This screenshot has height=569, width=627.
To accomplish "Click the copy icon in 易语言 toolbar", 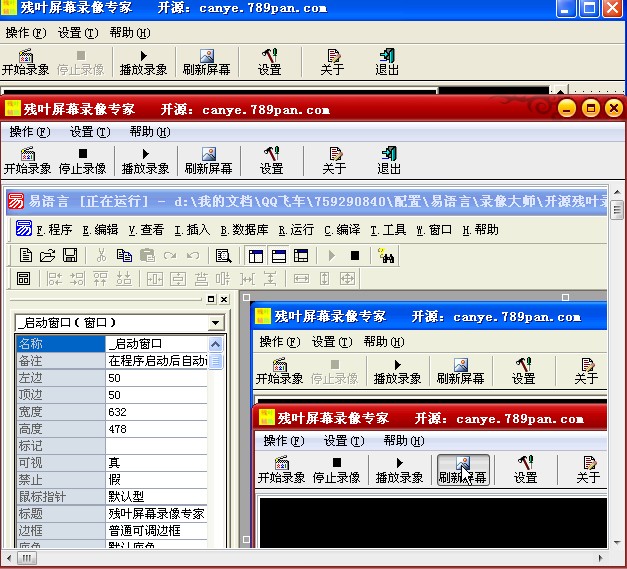I will [x=124, y=255].
